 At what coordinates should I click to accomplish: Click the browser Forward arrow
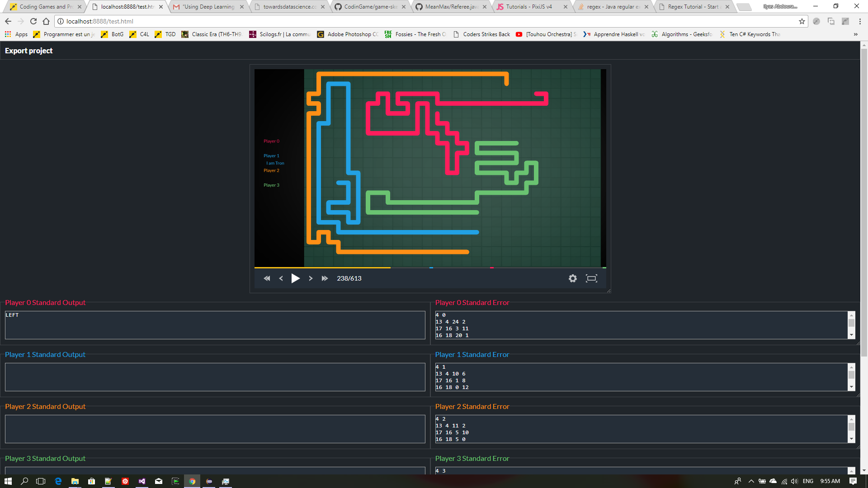[x=21, y=21]
